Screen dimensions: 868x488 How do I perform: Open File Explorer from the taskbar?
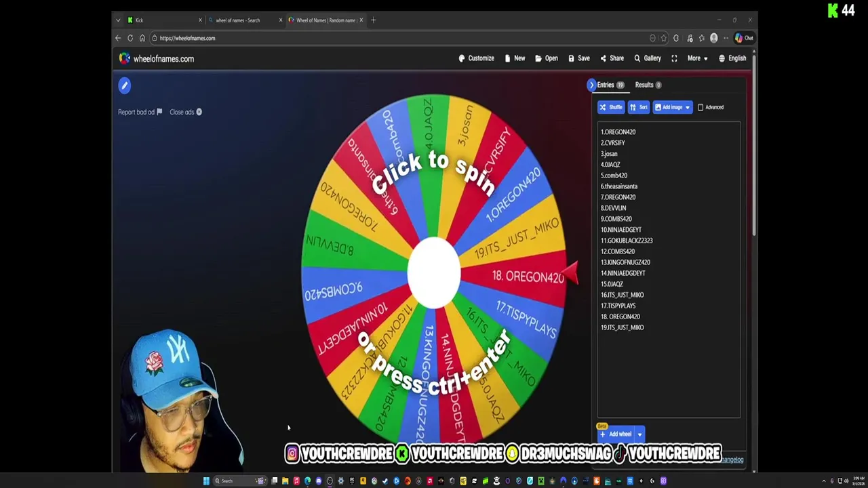point(285,481)
